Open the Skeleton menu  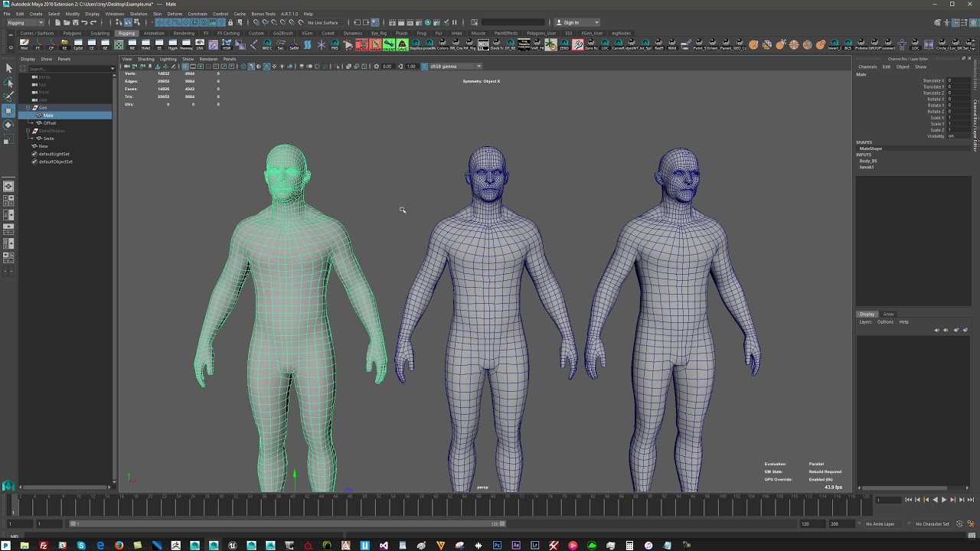(x=139, y=14)
